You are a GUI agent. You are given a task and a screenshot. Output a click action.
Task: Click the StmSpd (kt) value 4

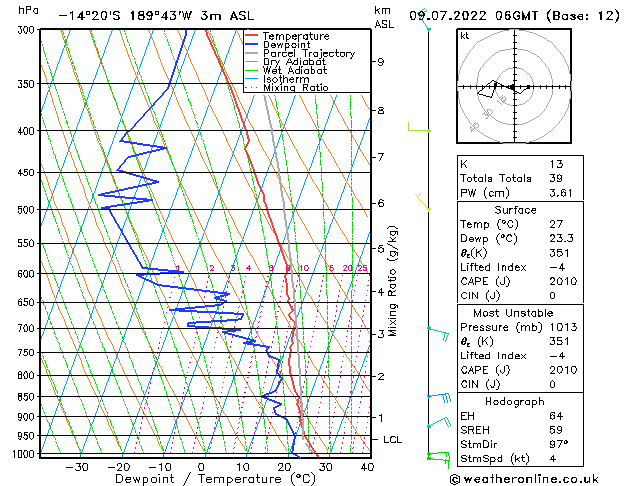553,458
